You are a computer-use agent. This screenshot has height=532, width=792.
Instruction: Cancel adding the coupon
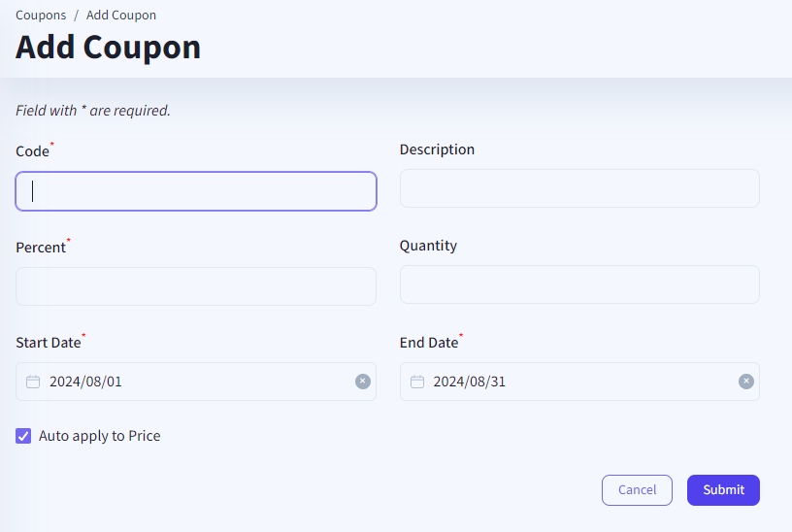637,490
